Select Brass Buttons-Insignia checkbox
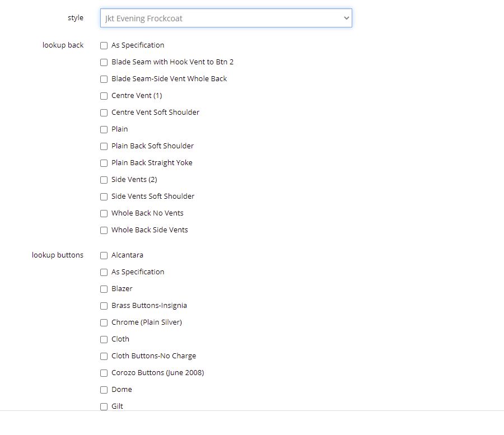The image size is (504, 435). coord(104,306)
